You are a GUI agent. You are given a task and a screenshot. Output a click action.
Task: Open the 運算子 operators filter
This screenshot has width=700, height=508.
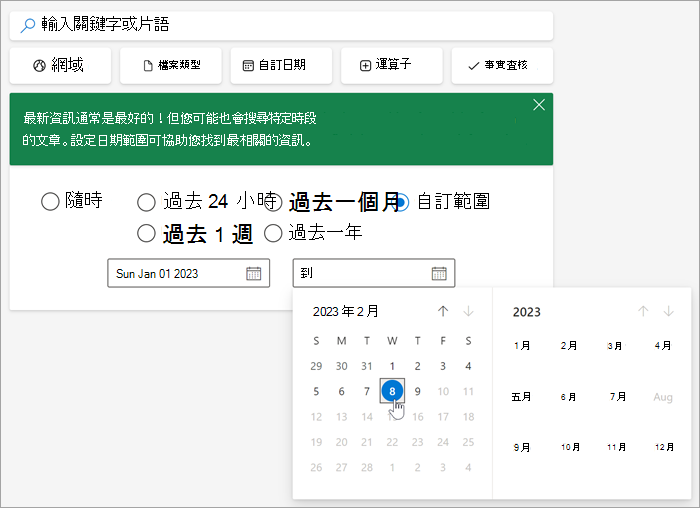pyautogui.click(x=392, y=66)
